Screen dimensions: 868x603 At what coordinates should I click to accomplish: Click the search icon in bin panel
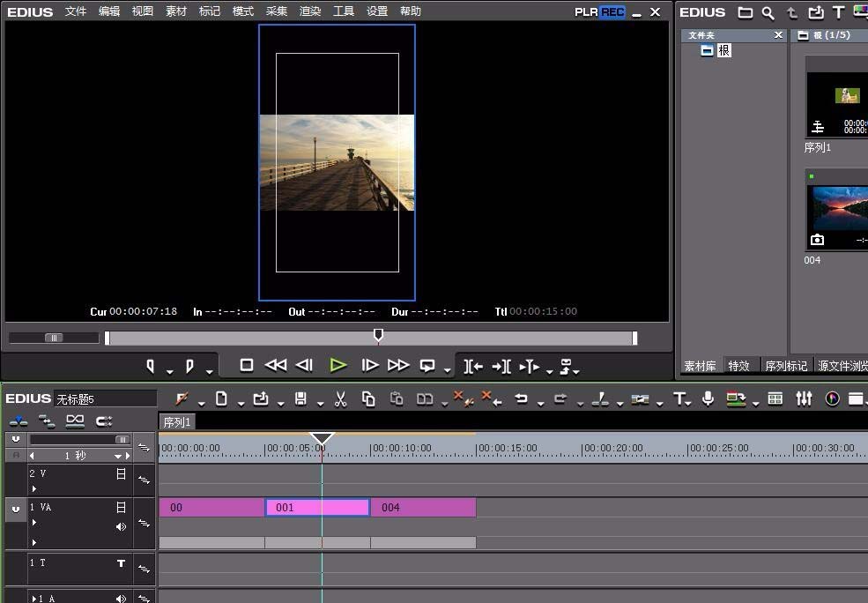(x=768, y=12)
